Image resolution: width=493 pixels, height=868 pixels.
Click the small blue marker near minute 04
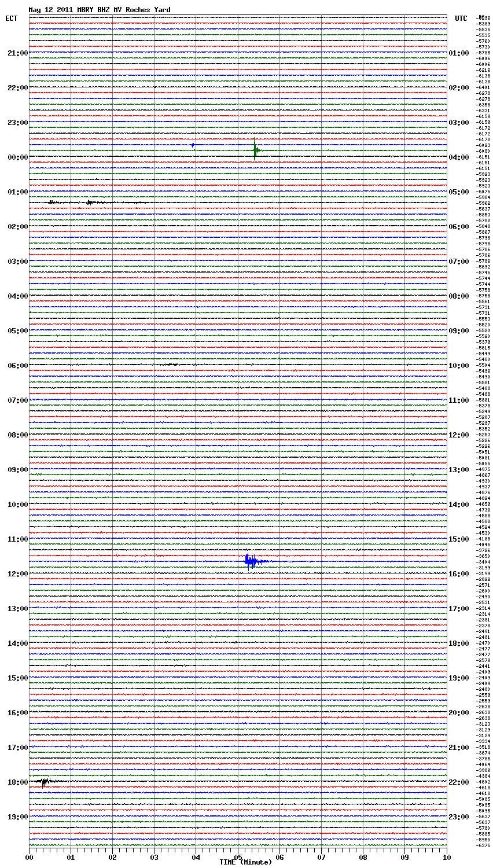click(193, 145)
